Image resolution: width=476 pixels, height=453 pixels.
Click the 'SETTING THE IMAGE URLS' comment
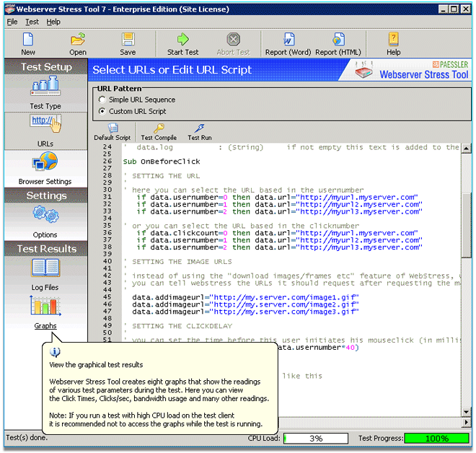(182, 261)
